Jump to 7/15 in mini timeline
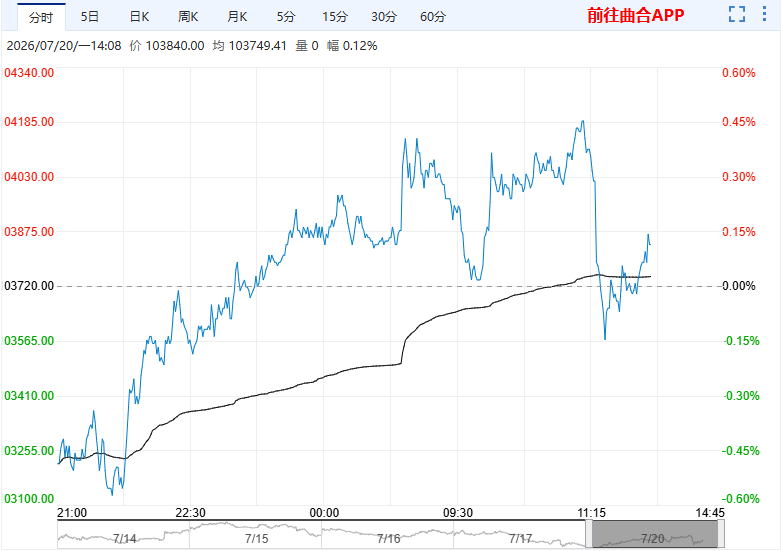Image resolution: width=781 pixels, height=551 pixels. click(257, 539)
